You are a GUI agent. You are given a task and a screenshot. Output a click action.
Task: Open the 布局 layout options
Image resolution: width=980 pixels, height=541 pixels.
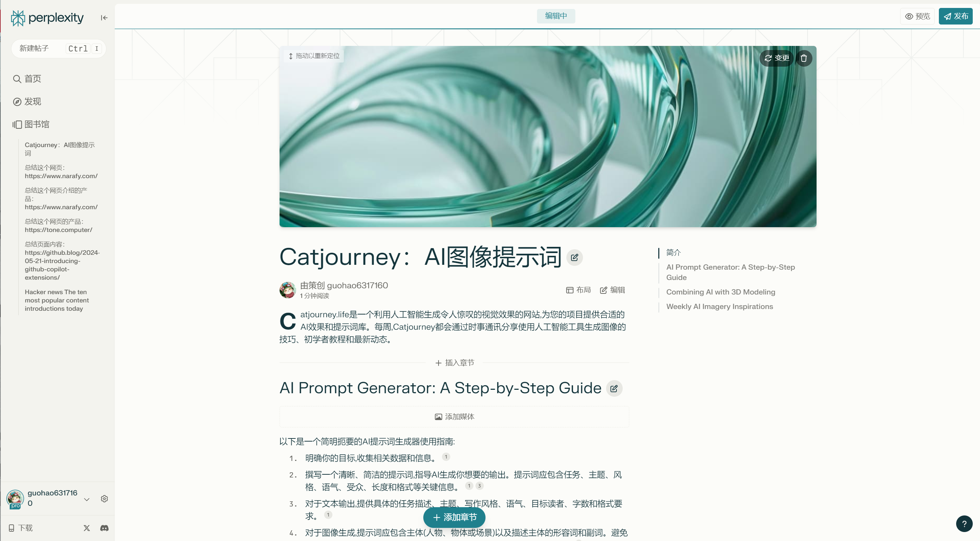[x=578, y=290]
